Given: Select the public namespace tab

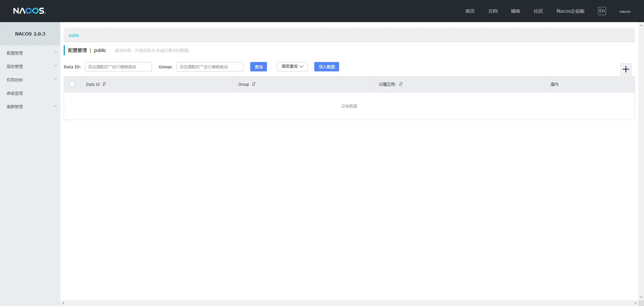Looking at the screenshot, I should click(x=74, y=35).
